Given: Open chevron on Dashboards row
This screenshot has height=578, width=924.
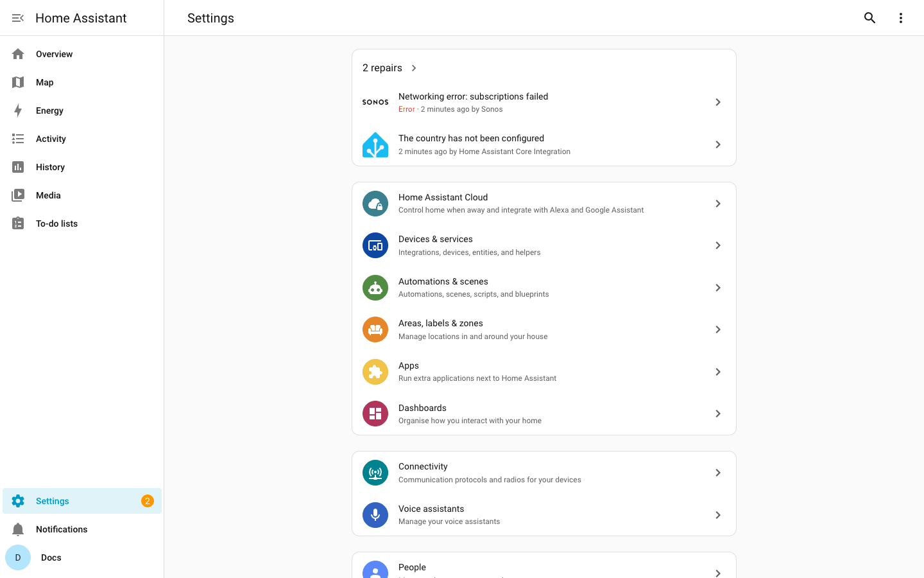Looking at the screenshot, I should tap(718, 414).
